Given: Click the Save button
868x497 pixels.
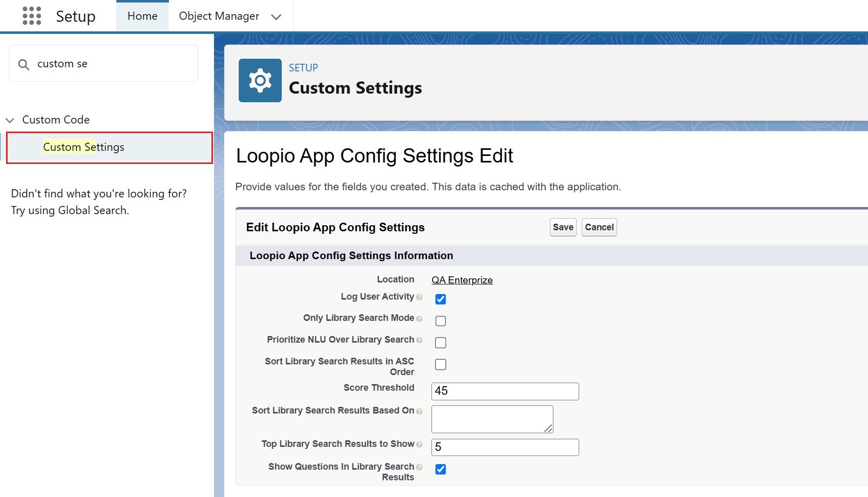Looking at the screenshot, I should pos(563,227).
